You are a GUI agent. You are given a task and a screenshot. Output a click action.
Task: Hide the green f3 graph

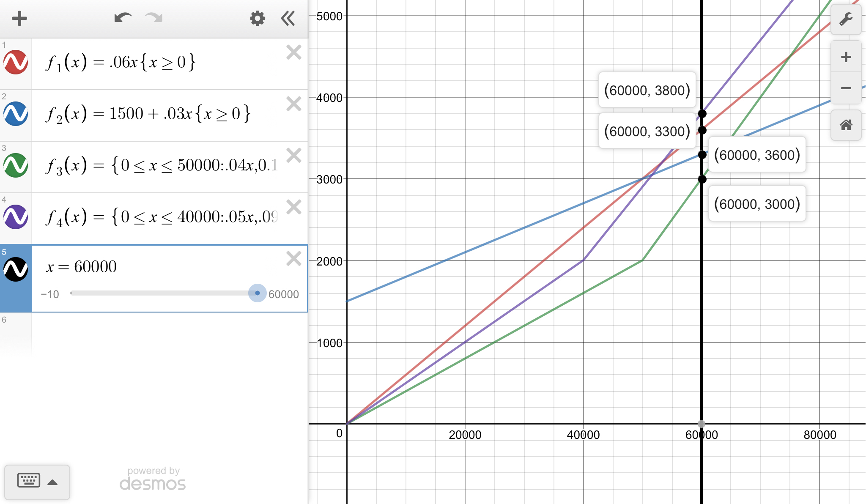click(16, 165)
